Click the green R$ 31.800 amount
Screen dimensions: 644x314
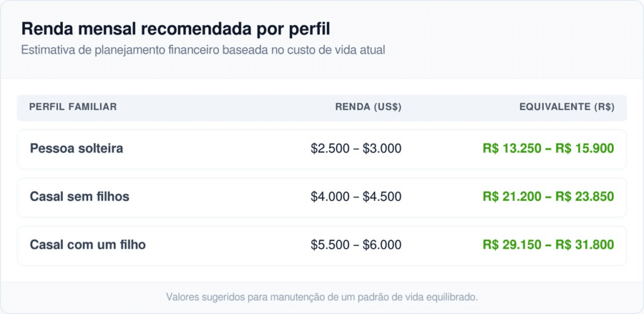coord(585,244)
